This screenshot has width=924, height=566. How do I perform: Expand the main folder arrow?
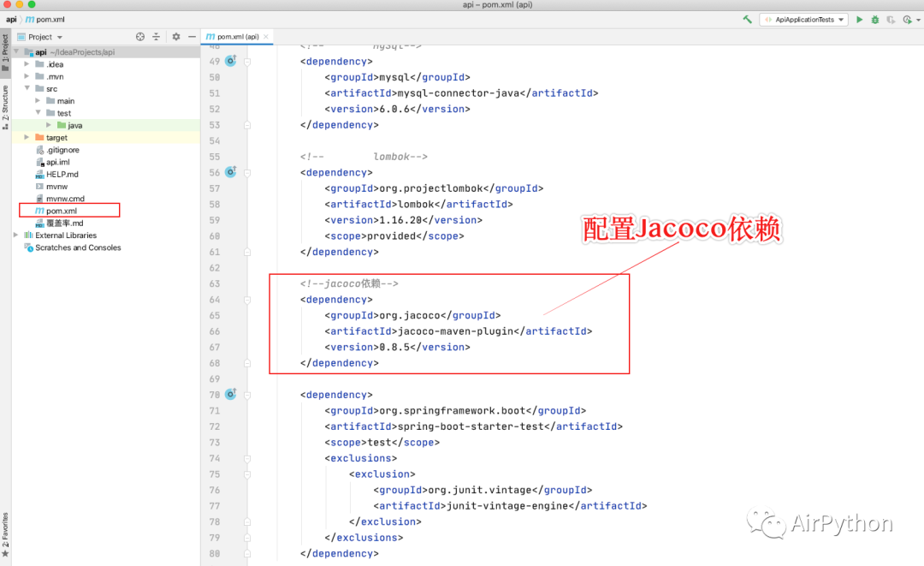(38, 101)
